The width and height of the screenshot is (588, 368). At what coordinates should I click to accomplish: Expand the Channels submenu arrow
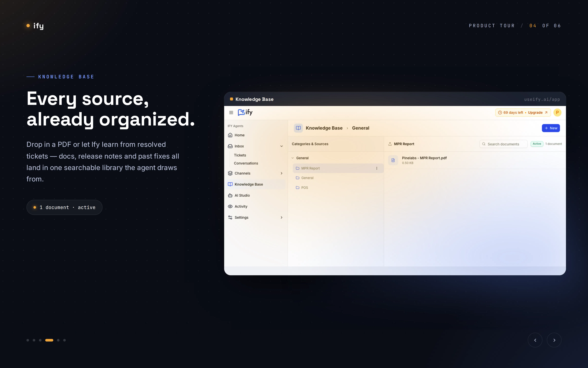pos(281,173)
